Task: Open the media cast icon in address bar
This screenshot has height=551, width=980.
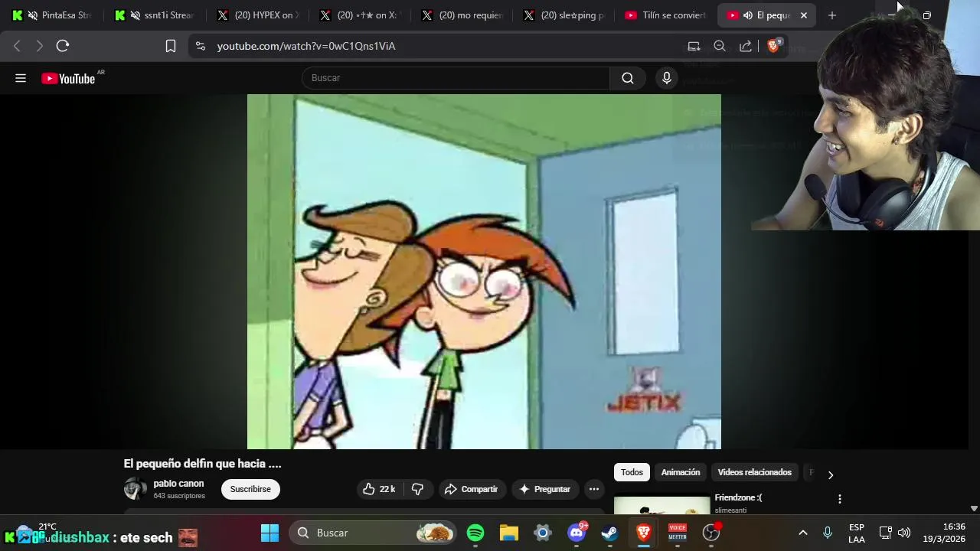Action: point(694,46)
